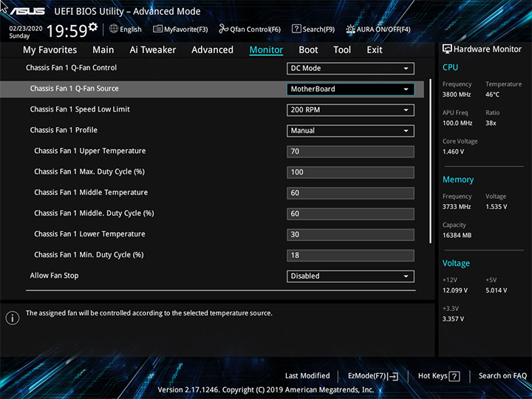The height and width of the screenshot is (399, 532).
Task: Click English language label
Action: coord(131,30)
